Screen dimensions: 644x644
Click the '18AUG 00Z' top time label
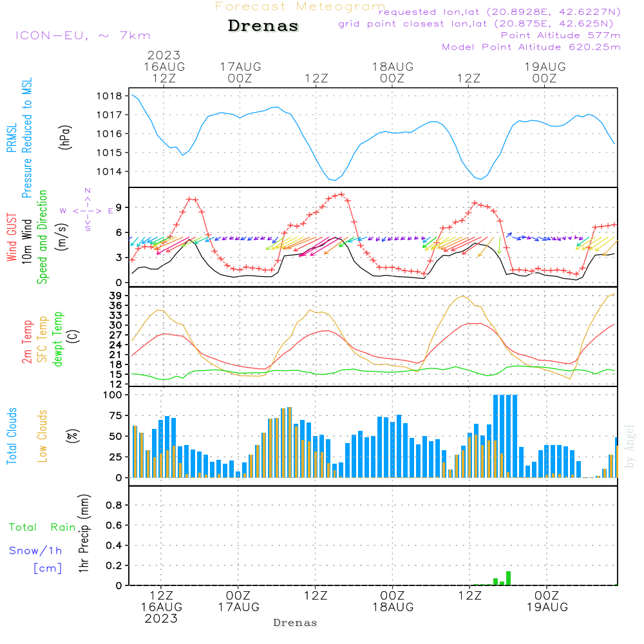click(x=393, y=72)
